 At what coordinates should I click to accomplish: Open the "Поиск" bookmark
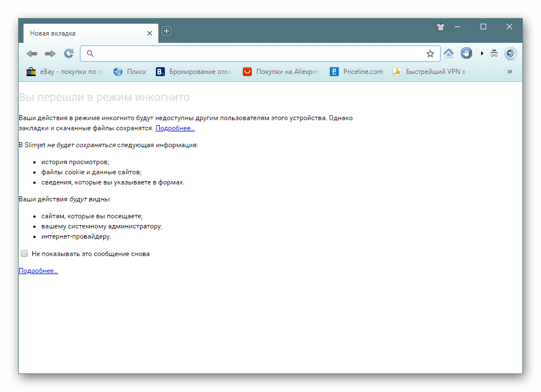coord(130,72)
